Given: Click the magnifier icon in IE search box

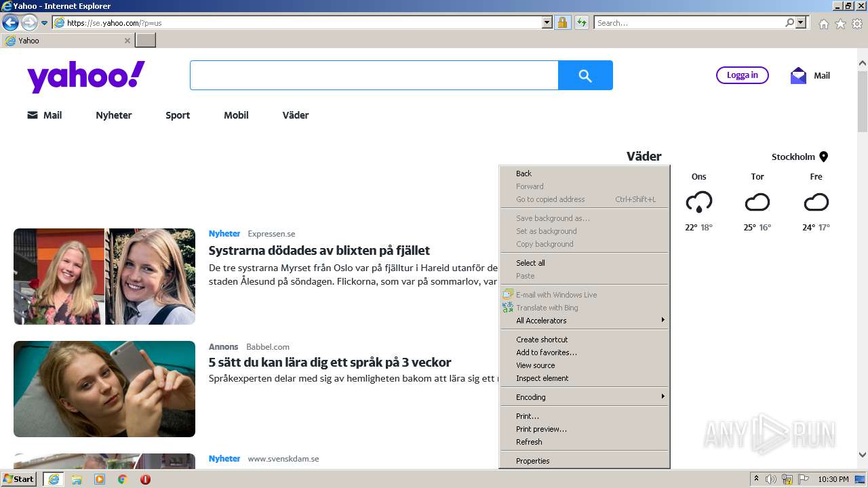Looking at the screenshot, I should (789, 22).
